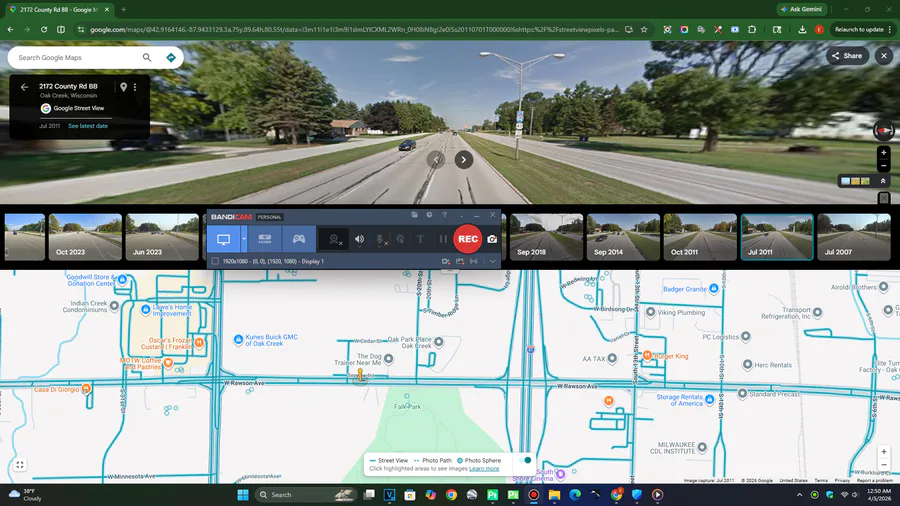Click the Ask Gemini button
The height and width of the screenshot is (506, 900).
pyautogui.click(x=801, y=9)
